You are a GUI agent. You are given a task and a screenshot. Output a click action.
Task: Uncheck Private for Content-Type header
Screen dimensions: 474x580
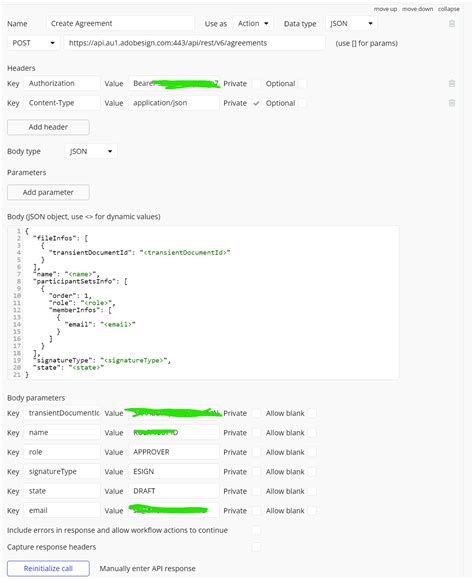pos(256,103)
